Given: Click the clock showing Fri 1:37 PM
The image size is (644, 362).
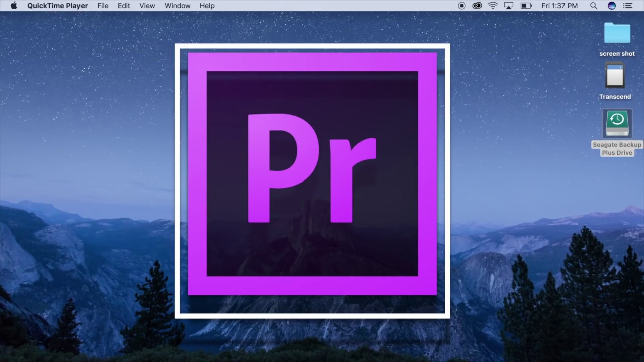Looking at the screenshot, I should click(x=559, y=6).
